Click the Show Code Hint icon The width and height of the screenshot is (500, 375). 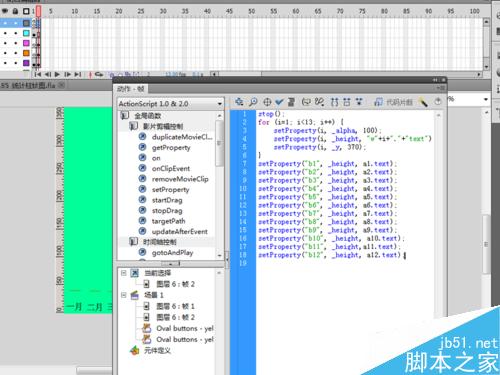tap(306, 102)
